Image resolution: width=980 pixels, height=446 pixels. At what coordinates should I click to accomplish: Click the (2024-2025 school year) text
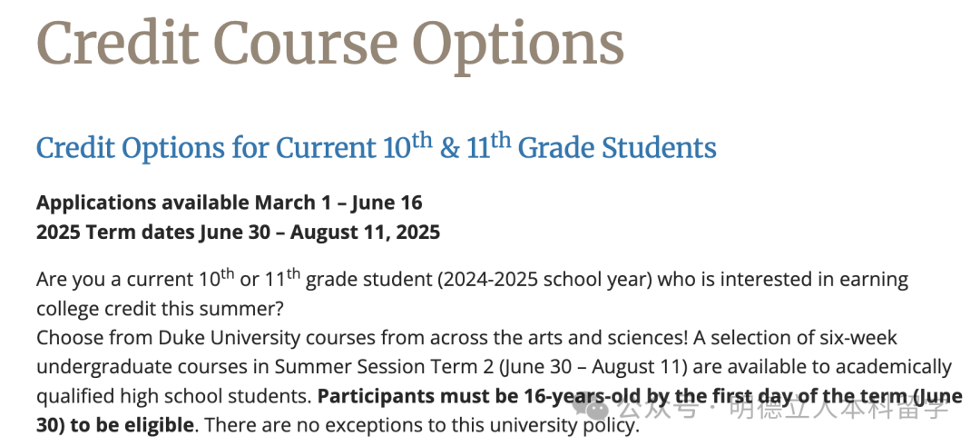(x=544, y=280)
